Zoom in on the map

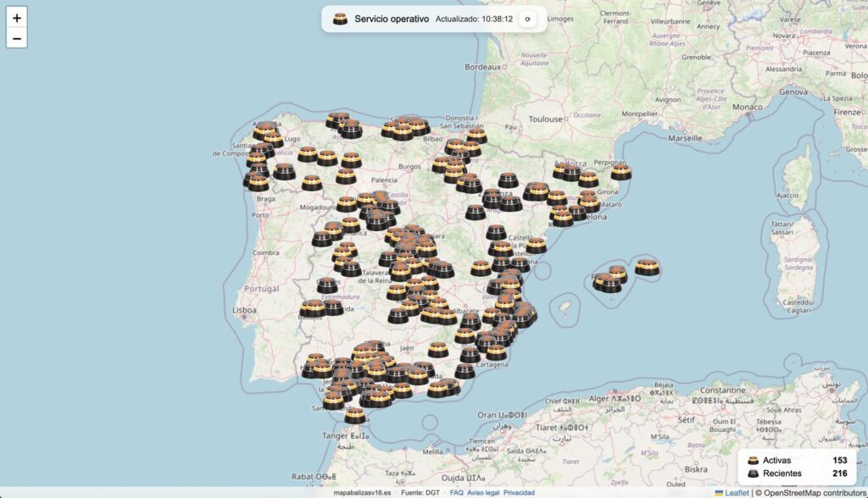point(17,18)
